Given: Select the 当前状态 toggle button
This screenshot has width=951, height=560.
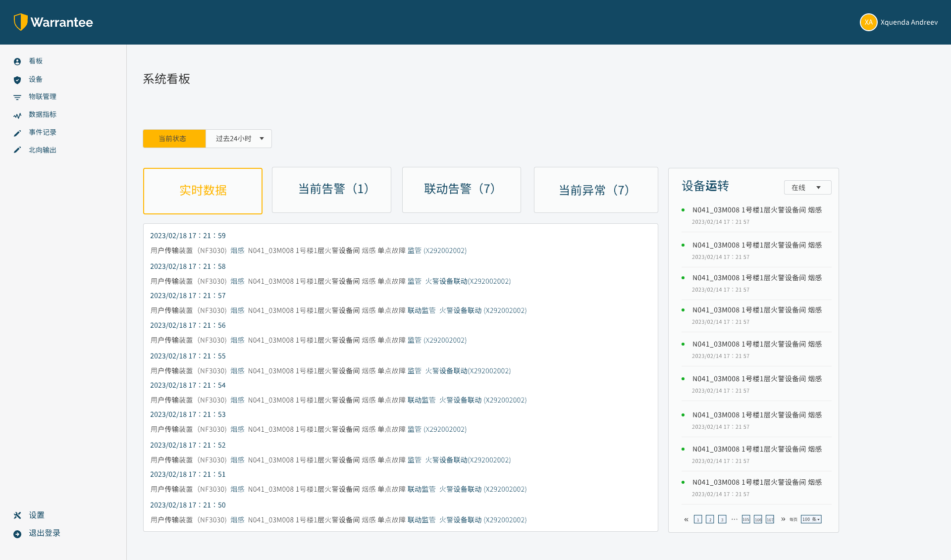Looking at the screenshot, I should tap(174, 139).
